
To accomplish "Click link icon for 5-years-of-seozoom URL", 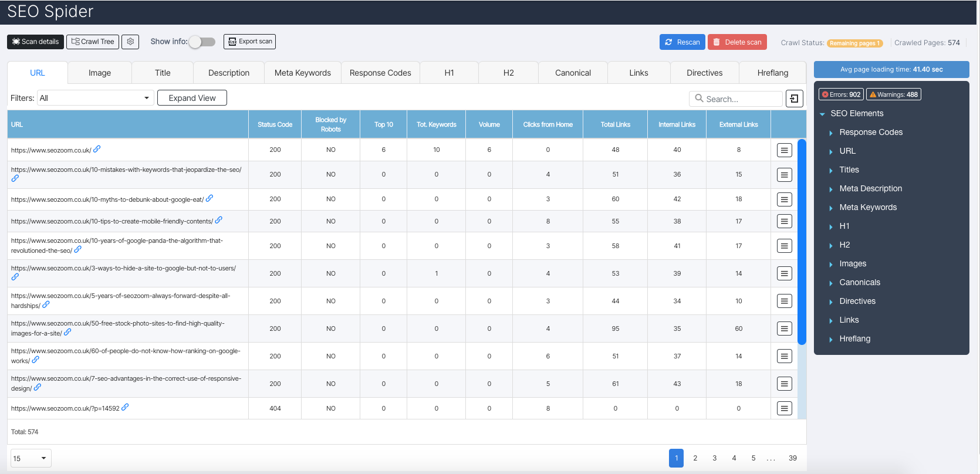I will (46, 304).
